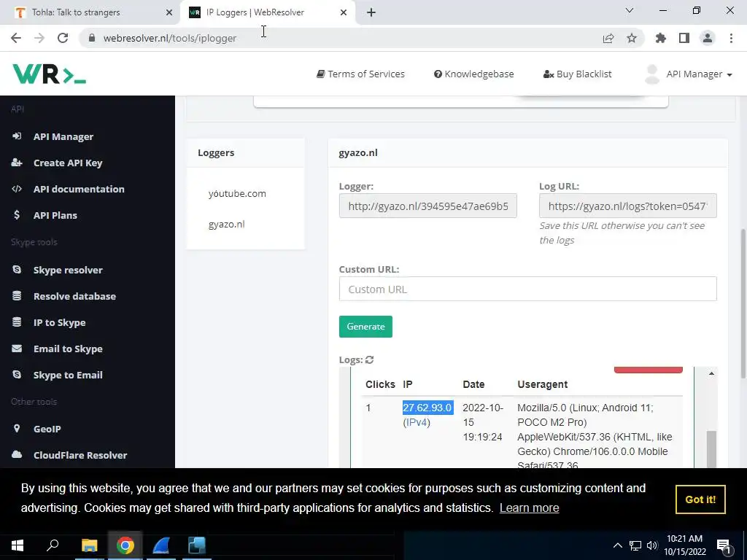Open the Skype resolver tool

point(68,270)
